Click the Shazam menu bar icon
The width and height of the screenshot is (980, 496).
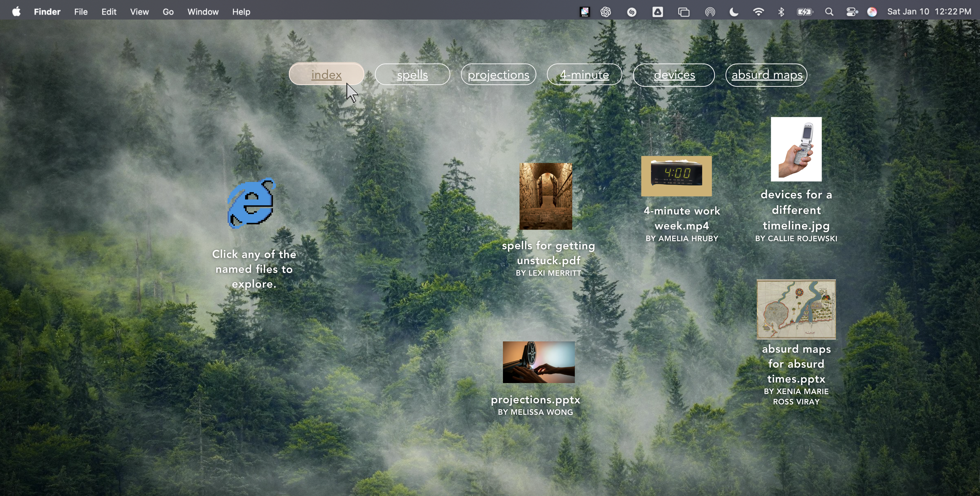click(x=632, y=12)
